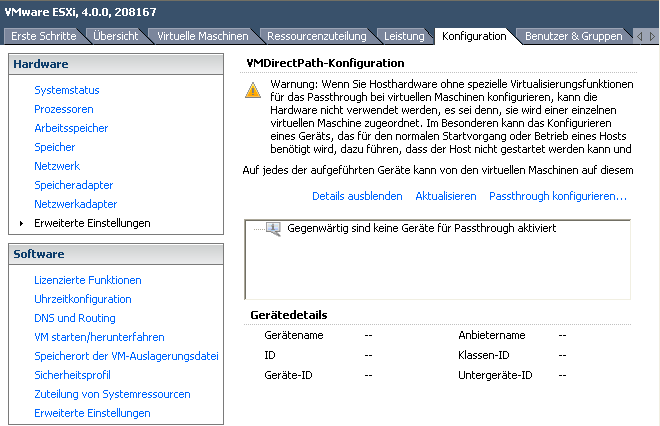The height and width of the screenshot is (426, 660).
Task: Click Details ausblenden link
Action: coord(357,196)
